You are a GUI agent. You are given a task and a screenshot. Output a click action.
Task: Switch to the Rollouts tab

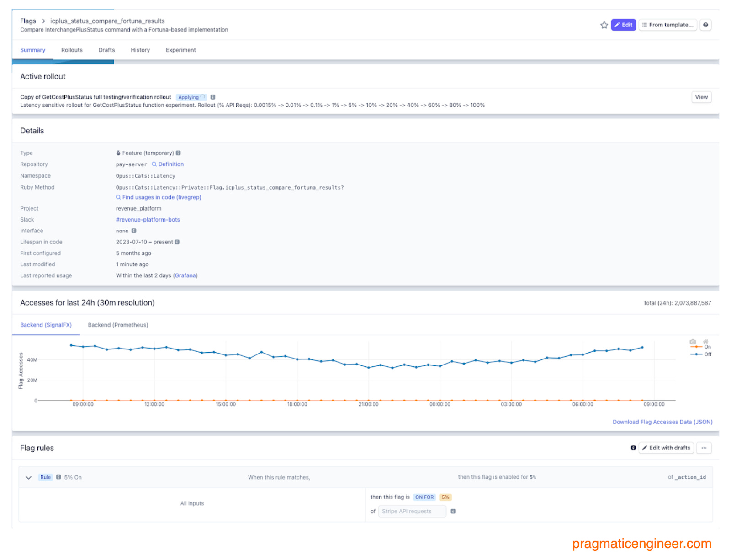(x=71, y=50)
